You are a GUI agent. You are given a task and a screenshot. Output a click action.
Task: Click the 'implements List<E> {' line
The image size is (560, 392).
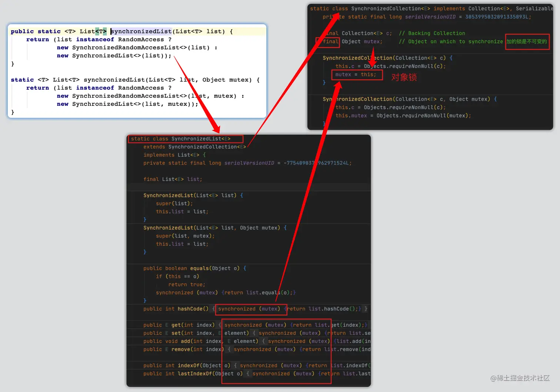point(174,155)
